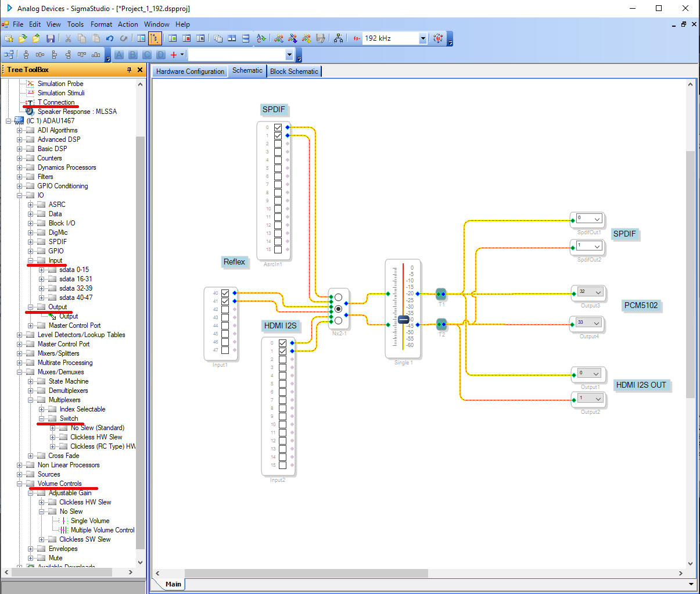The height and width of the screenshot is (594, 700).
Task: Click the B toolbar button
Action: pos(133,55)
